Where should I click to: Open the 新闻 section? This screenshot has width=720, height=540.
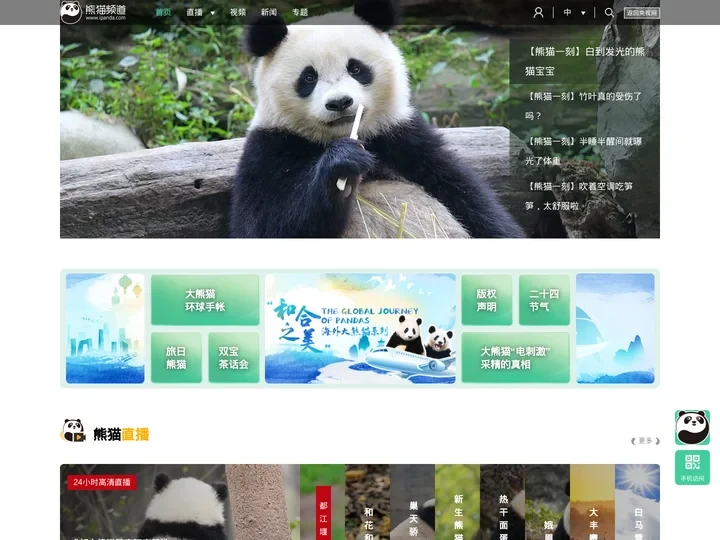coord(269,12)
